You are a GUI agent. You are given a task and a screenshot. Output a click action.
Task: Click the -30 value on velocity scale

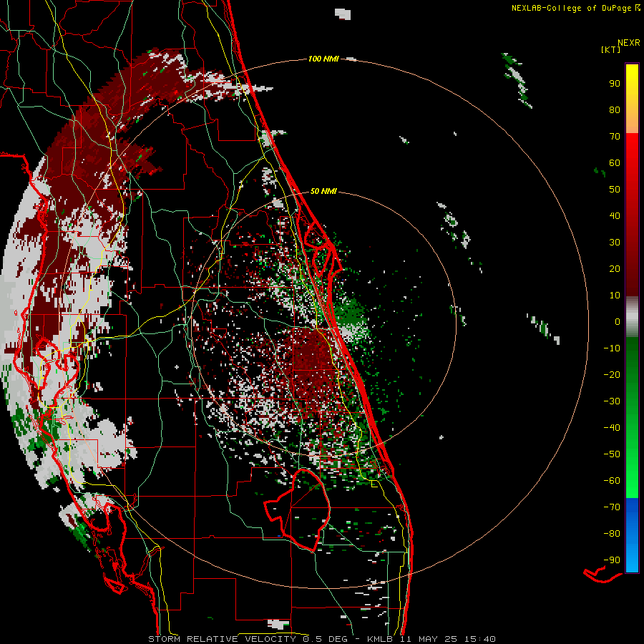pos(612,401)
